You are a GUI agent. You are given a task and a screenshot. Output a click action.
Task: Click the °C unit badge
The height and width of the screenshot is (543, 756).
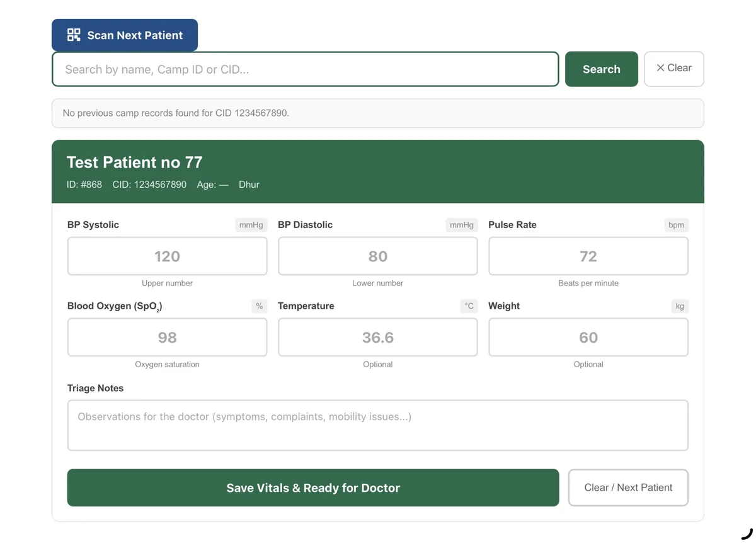pos(469,306)
